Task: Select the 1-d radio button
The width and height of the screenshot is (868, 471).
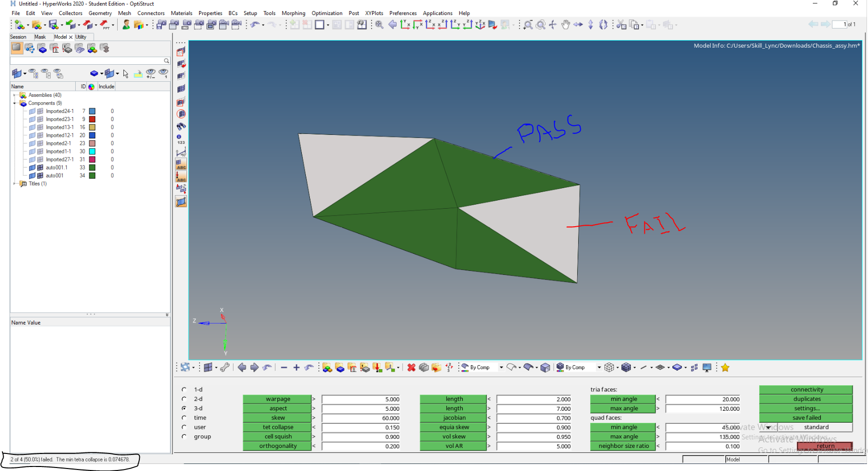Action: 185,389
